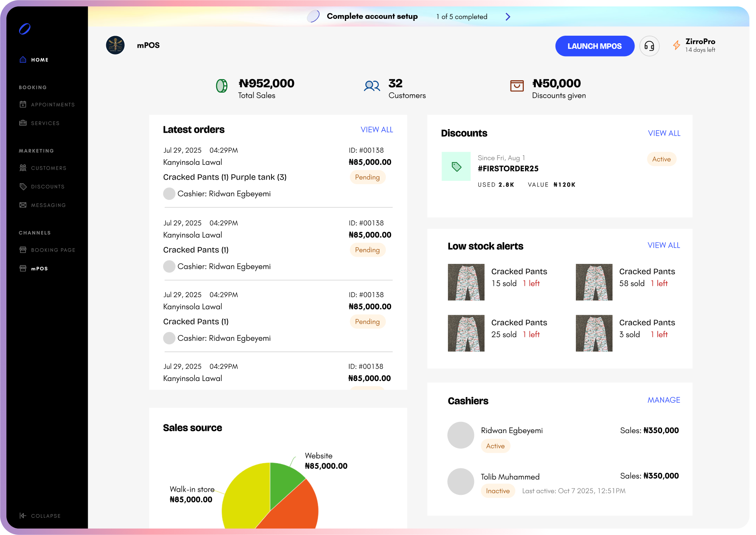Click the green #FIRSTORDER25 discount tag icon

tap(456, 166)
